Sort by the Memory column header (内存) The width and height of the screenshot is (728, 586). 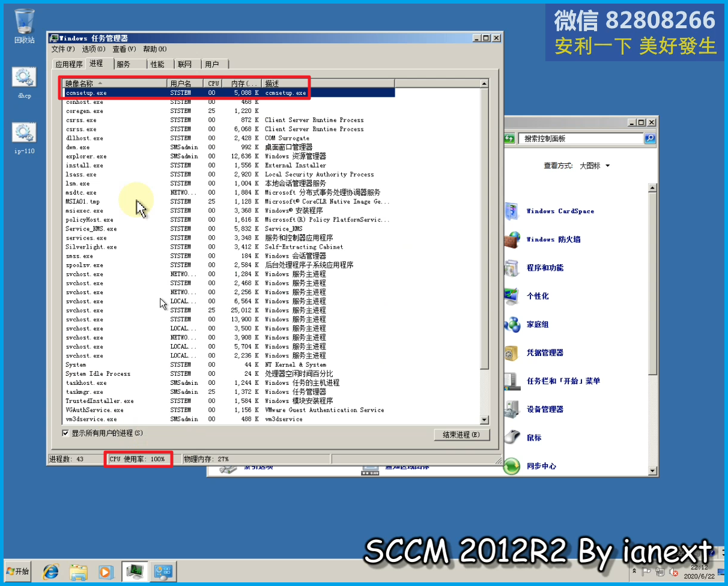coord(242,83)
